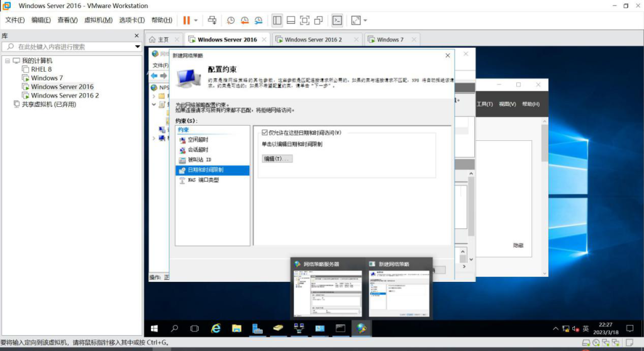
Task: Open Task View on the taskbar
Action: click(195, 328)
